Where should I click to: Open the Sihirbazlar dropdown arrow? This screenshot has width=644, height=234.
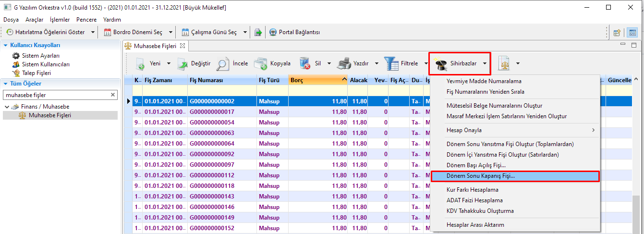(x=485, y=63)
